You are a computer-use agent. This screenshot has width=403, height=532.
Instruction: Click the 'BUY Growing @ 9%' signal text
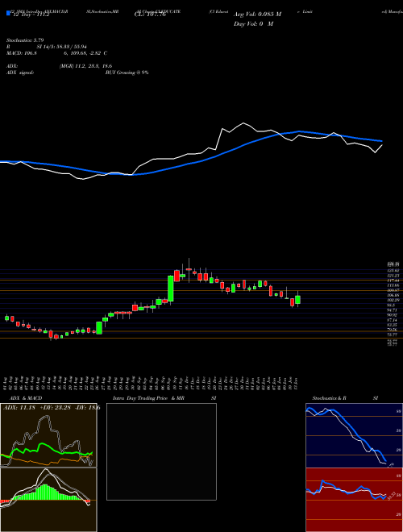127,73
